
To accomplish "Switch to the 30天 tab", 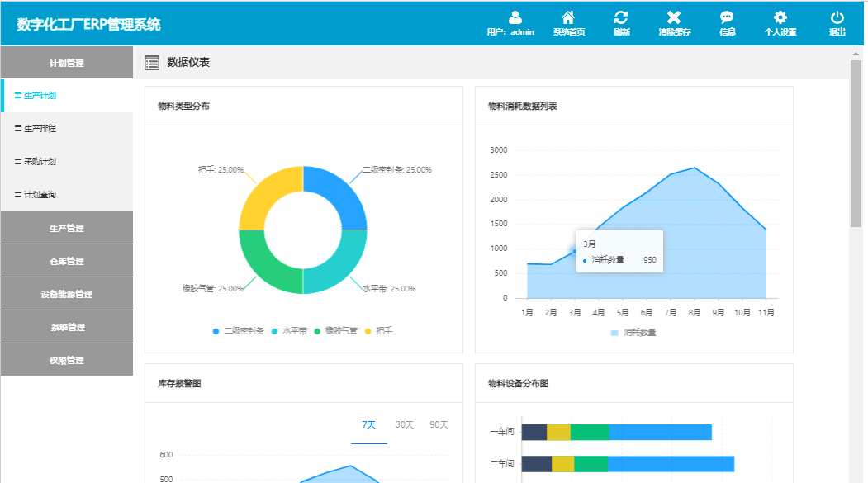I will click(404, 425).
